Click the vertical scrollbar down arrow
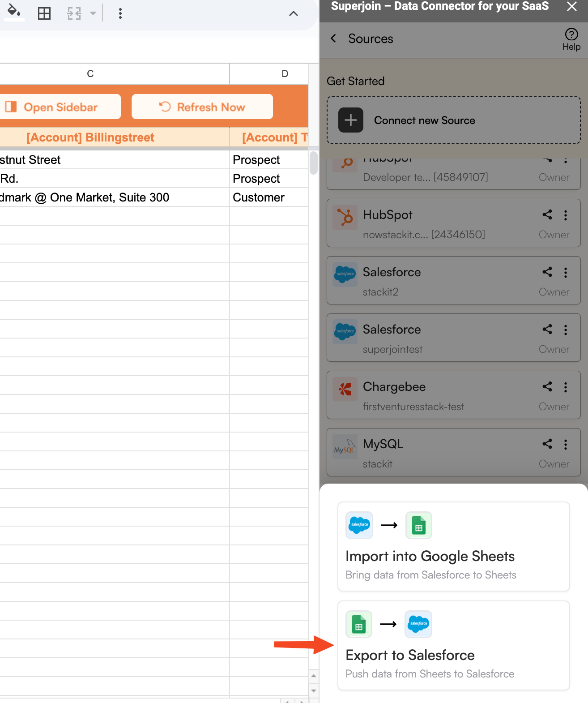588x703 pixels. (314, 690)
